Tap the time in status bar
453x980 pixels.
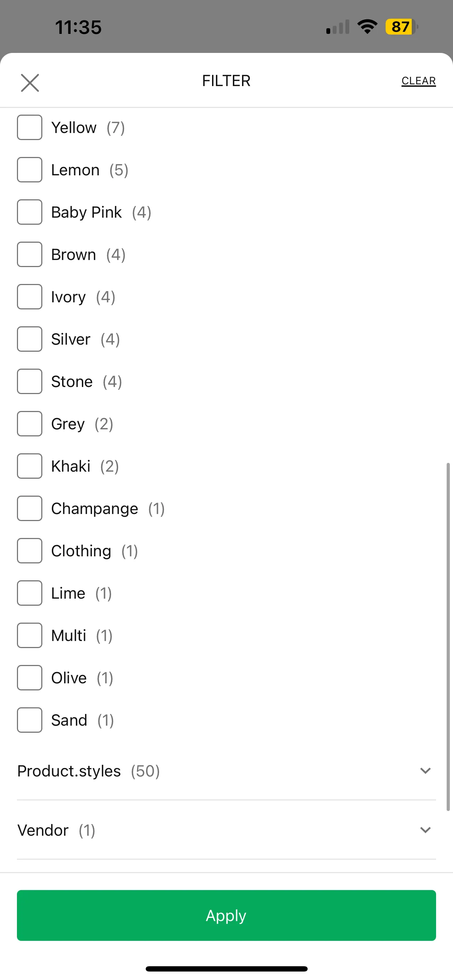(78, 28)
